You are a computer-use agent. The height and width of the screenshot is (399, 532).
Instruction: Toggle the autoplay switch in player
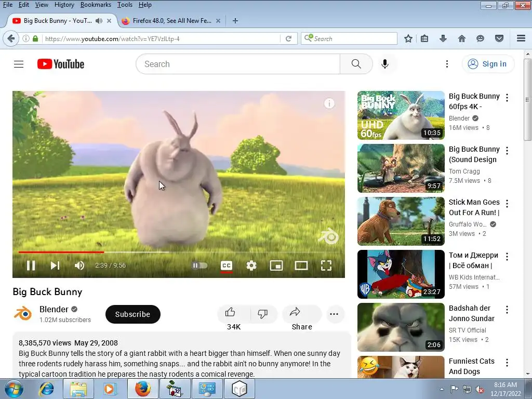click(199, 265)
